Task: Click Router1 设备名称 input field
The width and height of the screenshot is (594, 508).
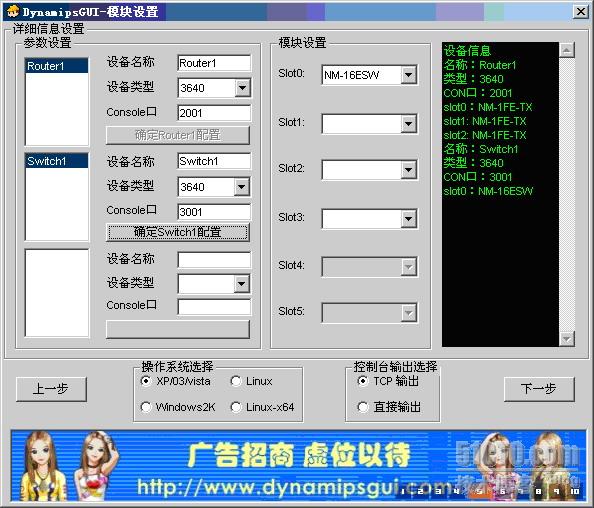Action: (x=214, y=63)
